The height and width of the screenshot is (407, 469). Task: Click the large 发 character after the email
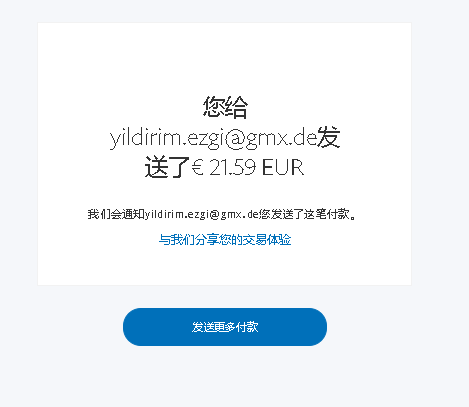[329, 137]
